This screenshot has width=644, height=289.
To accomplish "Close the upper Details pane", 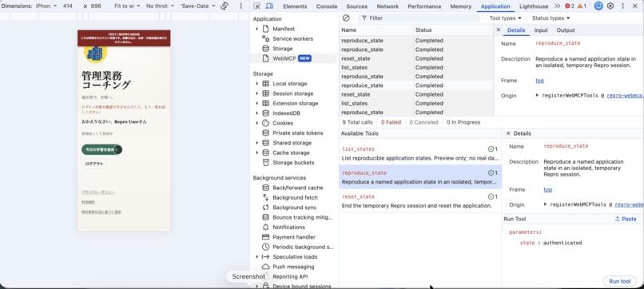I will pos(499,30).
